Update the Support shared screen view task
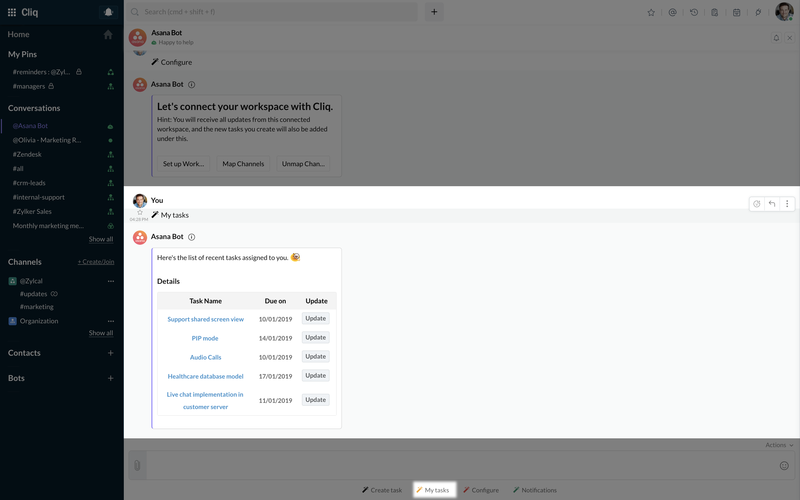 (315, 318)
